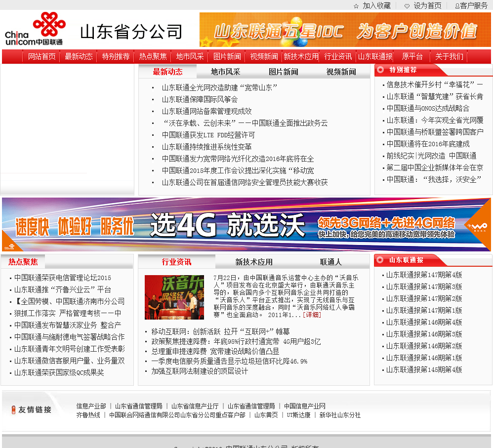Switch to the 视频新闻 tab in the news panel

click(341, 72)
